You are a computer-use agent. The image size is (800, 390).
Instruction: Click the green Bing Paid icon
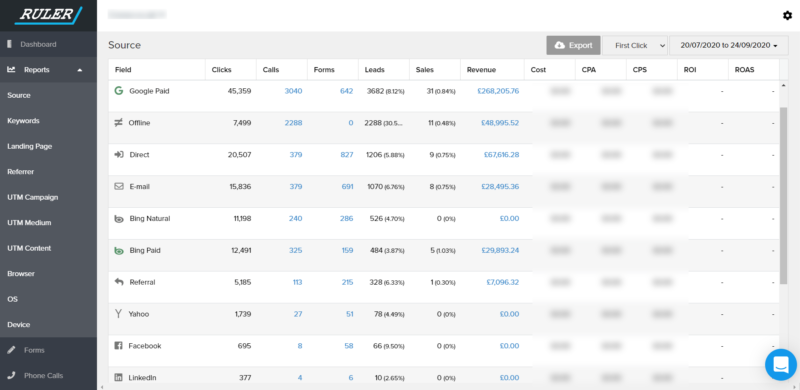[x=119, y=251]
